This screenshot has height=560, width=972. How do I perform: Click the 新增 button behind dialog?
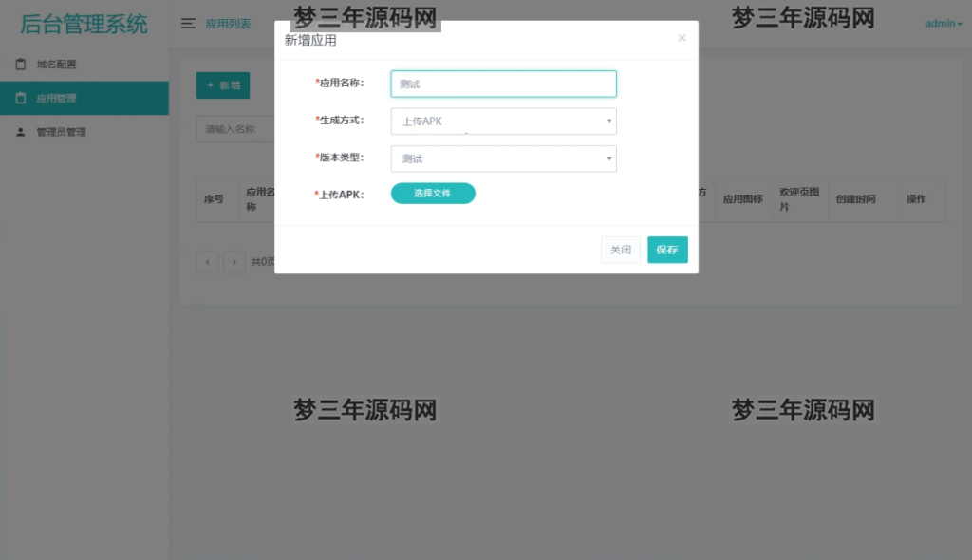point(223,85)
